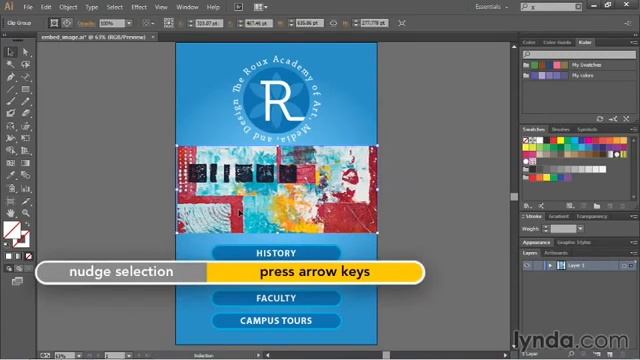Choose the Column Graph tool
The height and width of the screenshot is (360, 640).
point(26,188)
